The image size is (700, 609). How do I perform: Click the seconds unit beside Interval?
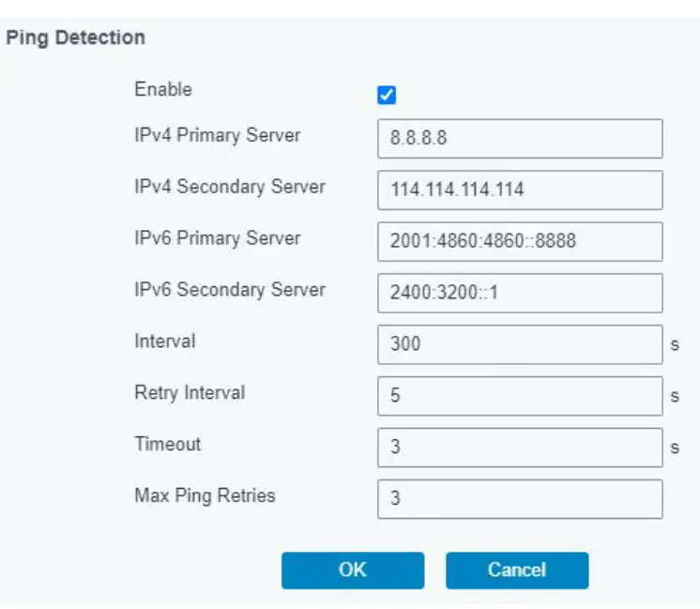pos(675,344)
